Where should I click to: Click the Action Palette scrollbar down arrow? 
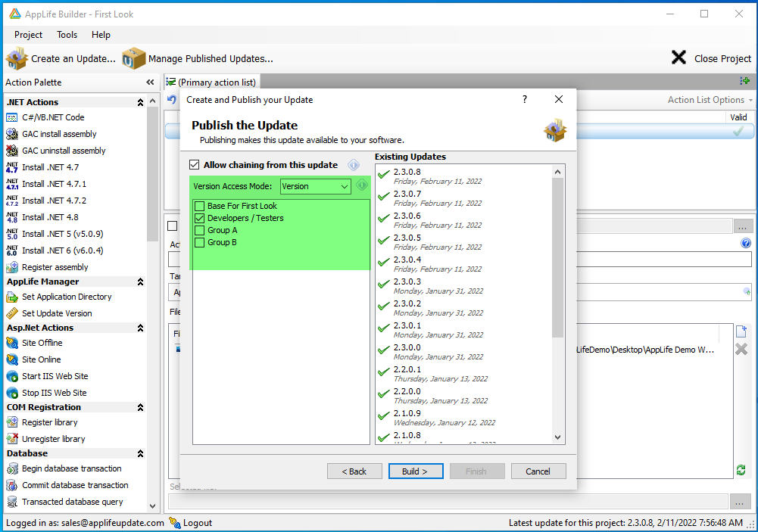coord(153,506)
